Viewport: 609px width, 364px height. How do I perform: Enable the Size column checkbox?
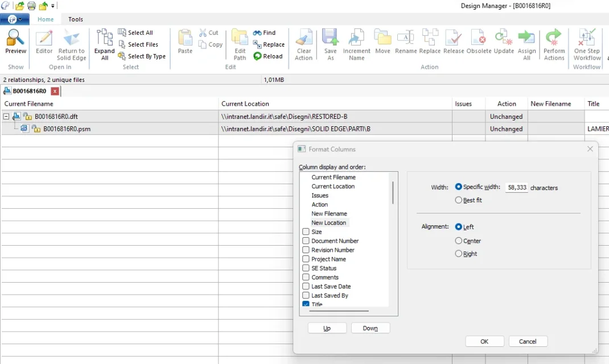click(306, 232)
